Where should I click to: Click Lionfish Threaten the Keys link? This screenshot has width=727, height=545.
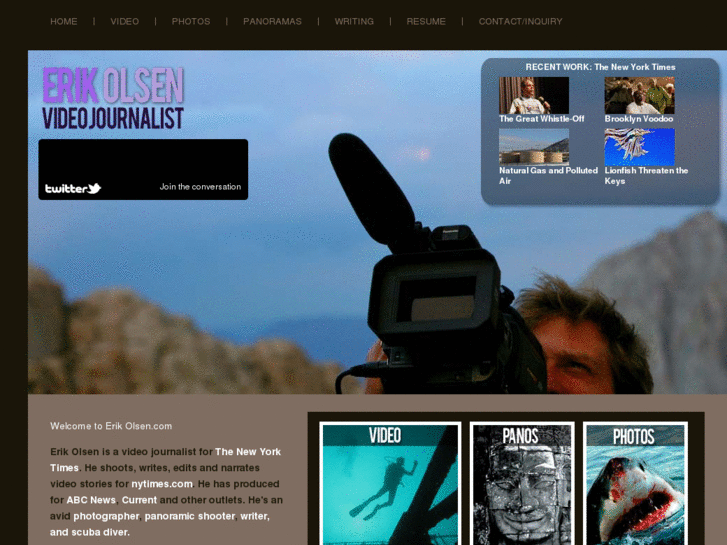coord(646,176)
